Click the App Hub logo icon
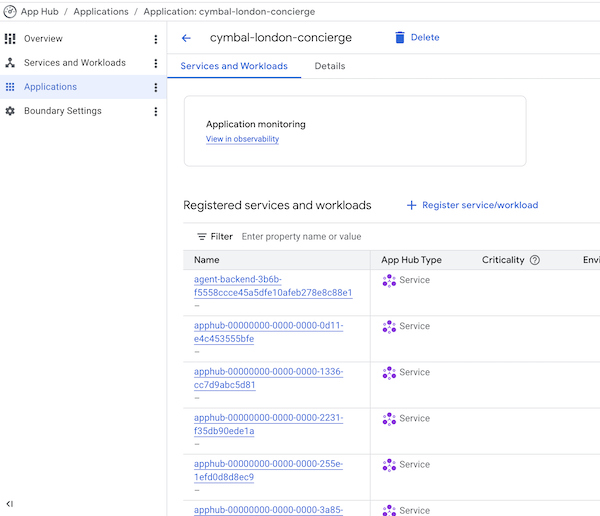This screenshot has height=516, width=600. 10,12
